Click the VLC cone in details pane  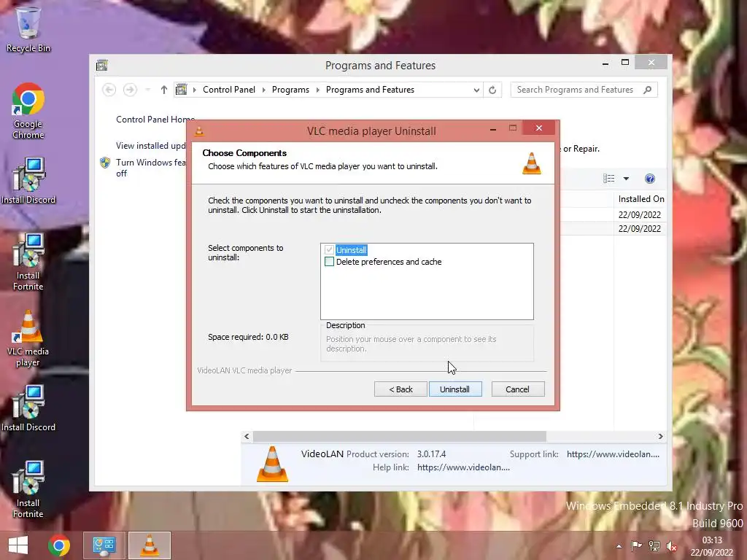273,464
